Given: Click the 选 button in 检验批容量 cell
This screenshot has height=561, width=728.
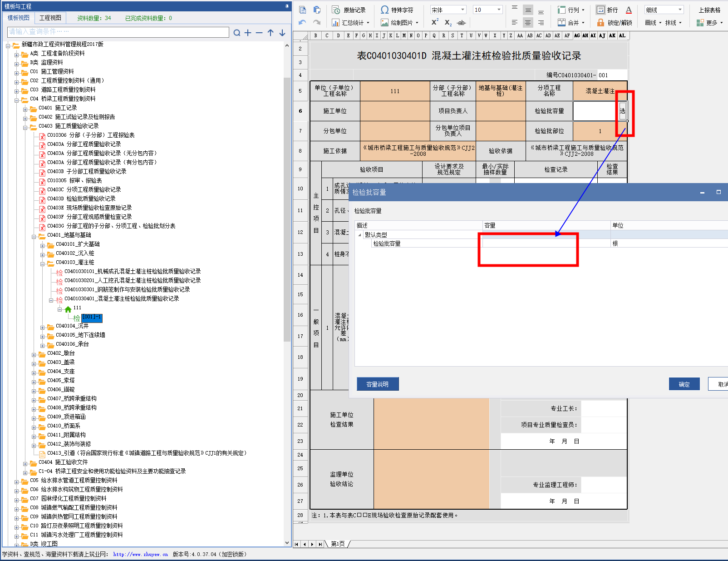Looking at the screenshot, I should (622, 111).
